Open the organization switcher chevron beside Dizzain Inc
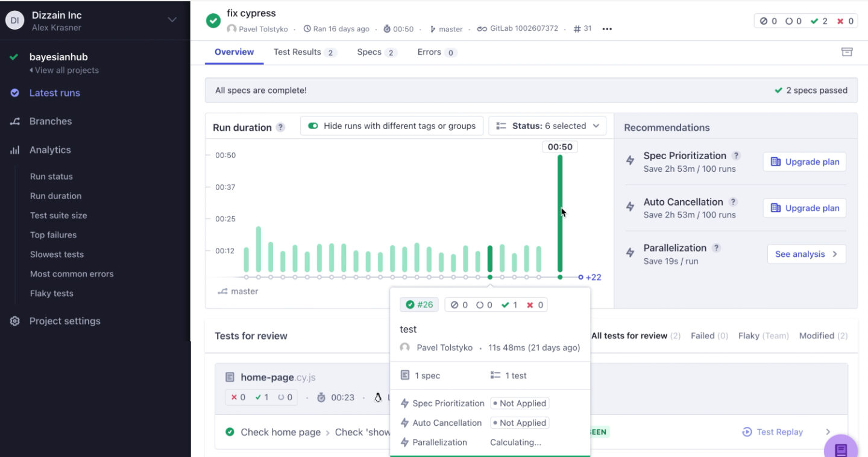 [172, 20]
